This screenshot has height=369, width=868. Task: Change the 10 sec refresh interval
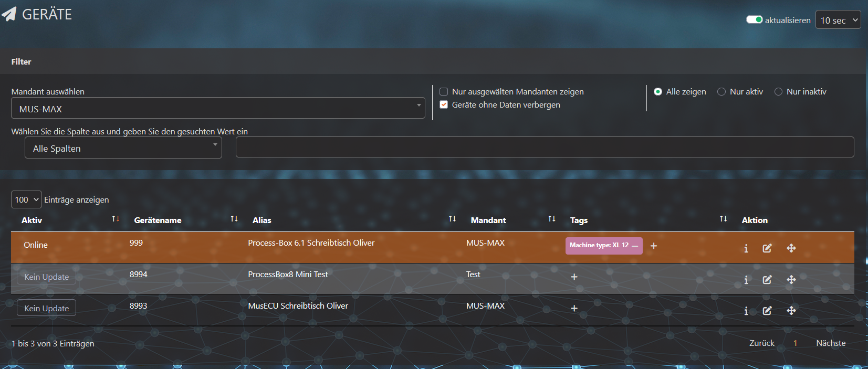click(x=838, y=20)
